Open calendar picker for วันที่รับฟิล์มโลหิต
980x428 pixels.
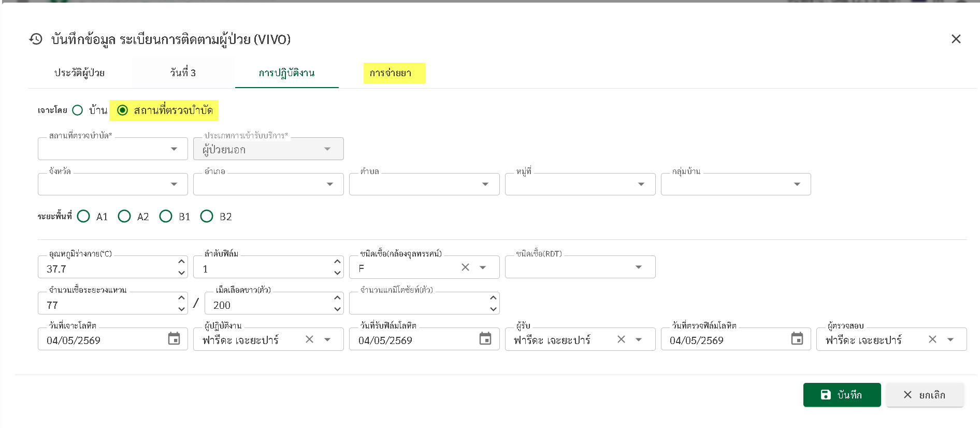(x=485, y=339)
